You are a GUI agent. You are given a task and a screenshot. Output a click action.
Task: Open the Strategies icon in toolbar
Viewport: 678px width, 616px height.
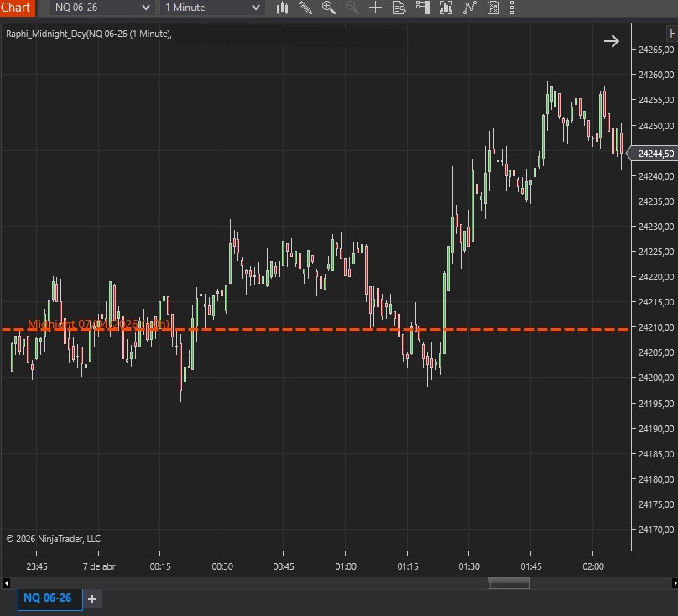coord(493,8)
